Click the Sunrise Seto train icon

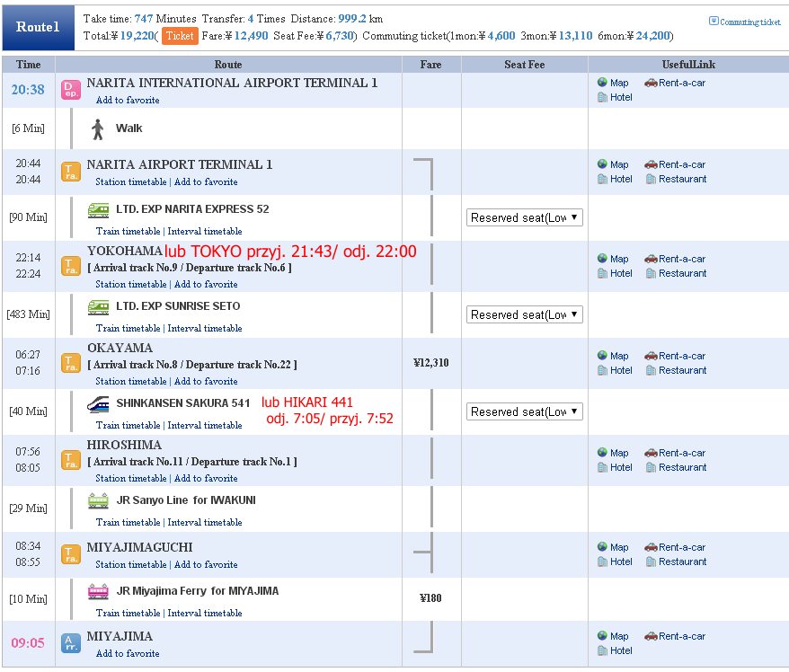coord(98,307)
